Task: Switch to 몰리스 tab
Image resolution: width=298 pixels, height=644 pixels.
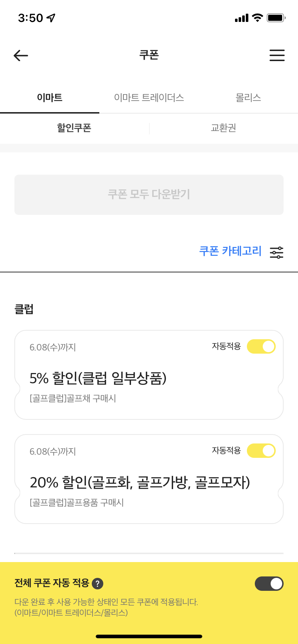Action: click(x=248, y=98)
